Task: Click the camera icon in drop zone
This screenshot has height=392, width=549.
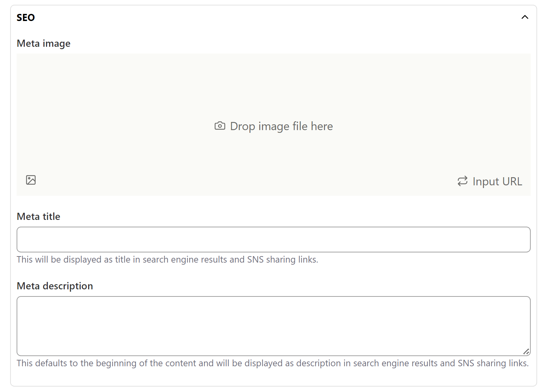Action: click(220, 126)
